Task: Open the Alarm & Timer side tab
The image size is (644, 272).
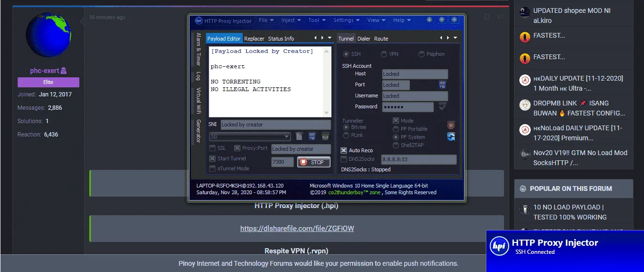Action: [199, 50]
